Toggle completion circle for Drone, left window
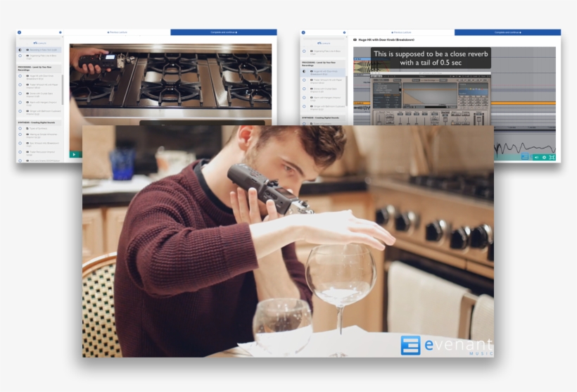 (20, 94)
